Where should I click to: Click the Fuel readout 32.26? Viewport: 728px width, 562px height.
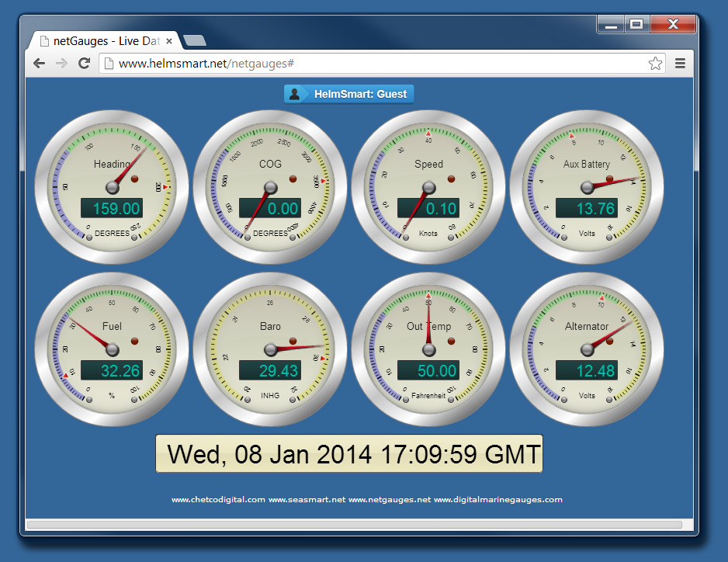tap(112, 370)
